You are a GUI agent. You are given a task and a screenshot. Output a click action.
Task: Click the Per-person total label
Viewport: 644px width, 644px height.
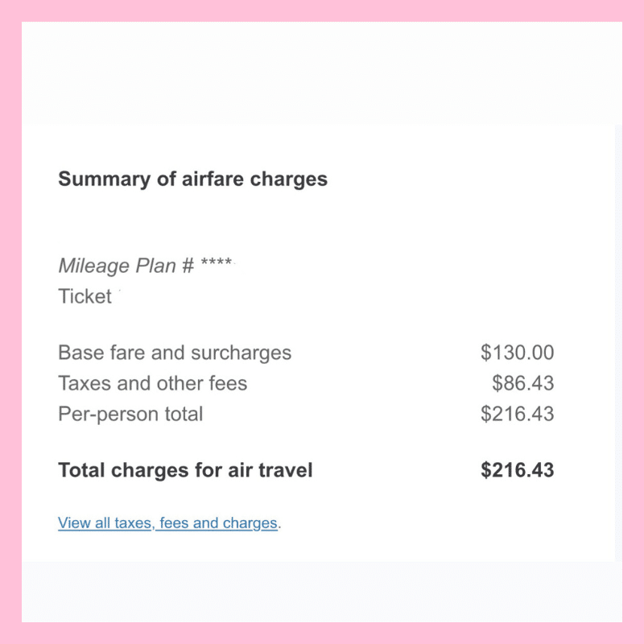tap(130, 414)
